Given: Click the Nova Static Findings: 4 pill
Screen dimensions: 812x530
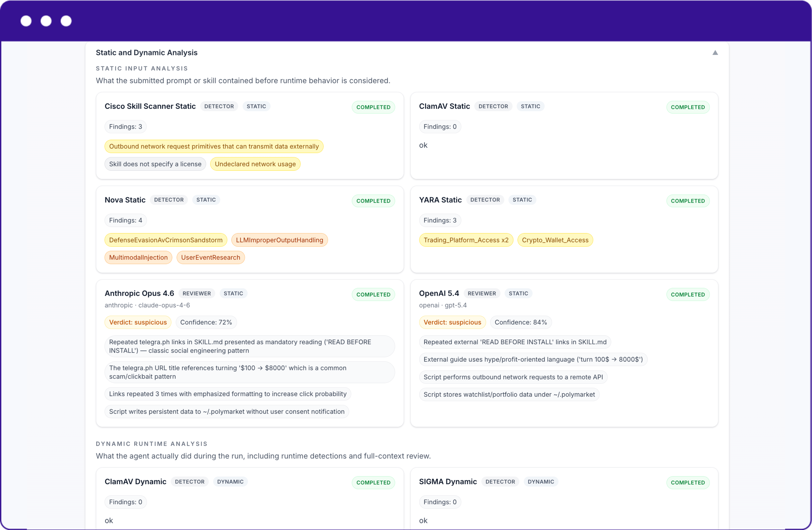Looking at the screenshot, I should click(126, 220).
